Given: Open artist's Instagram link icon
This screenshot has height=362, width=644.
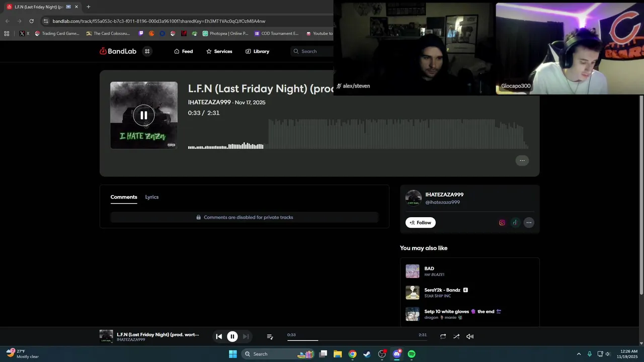Looking at the screenshot, I should click(x=502, y=223).
